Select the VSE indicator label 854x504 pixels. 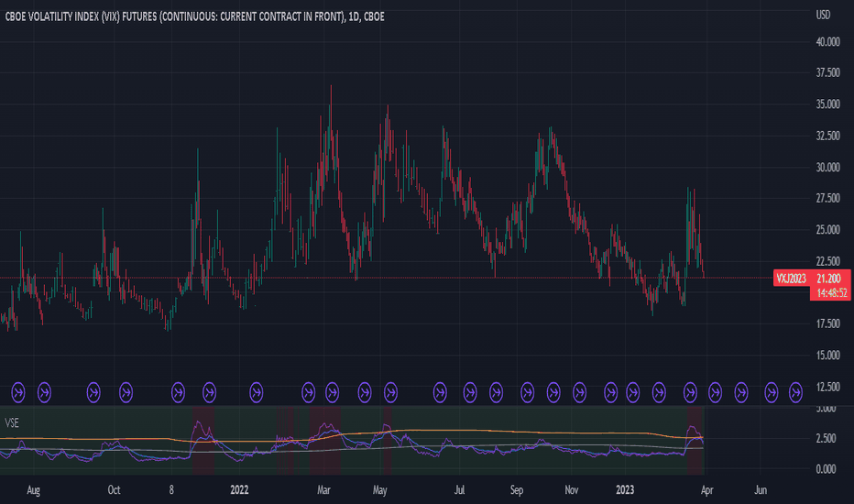[11, 422]
